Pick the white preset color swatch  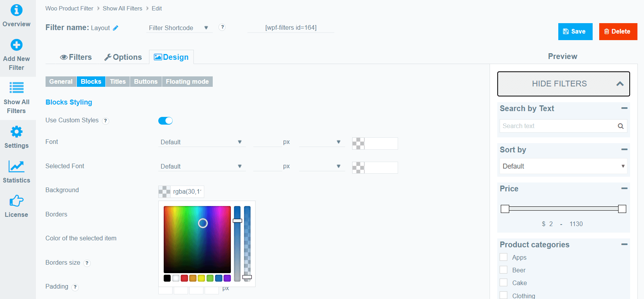176,278
